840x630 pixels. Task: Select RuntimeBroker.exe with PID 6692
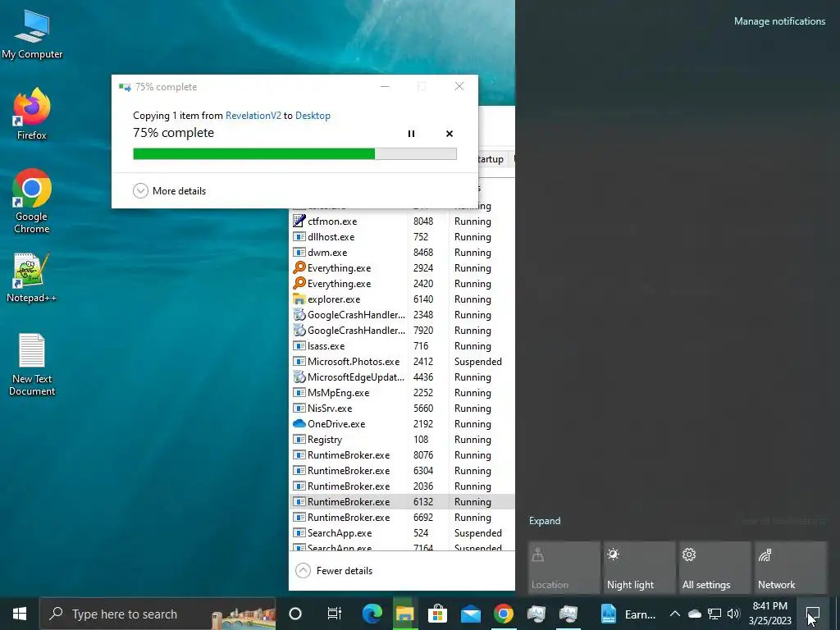click(x=402, y=518)
